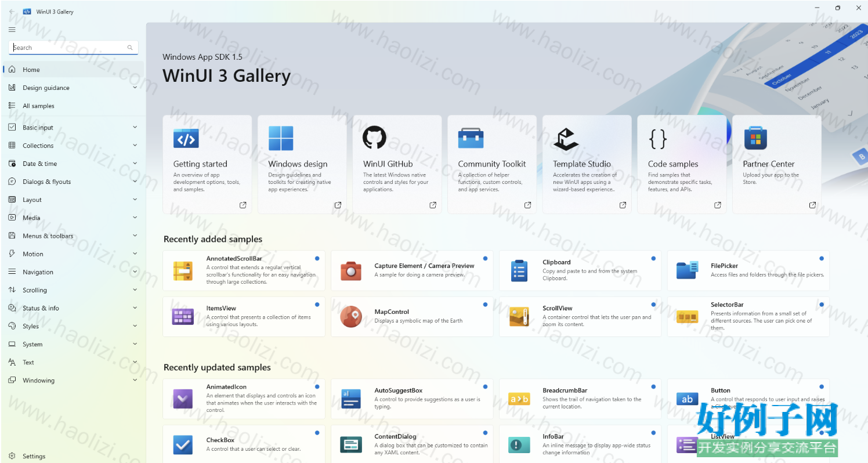
Task: Click Windows design external link icon
Action: [338, 205]
